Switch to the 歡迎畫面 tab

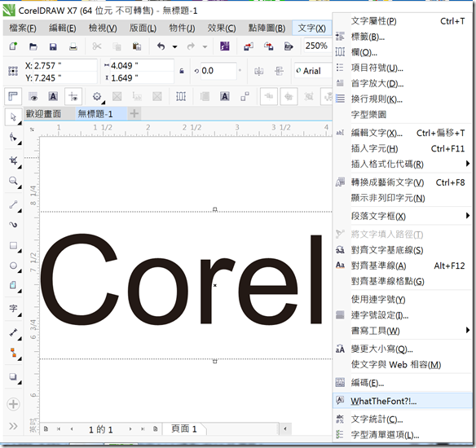click(x=43, y=114)
